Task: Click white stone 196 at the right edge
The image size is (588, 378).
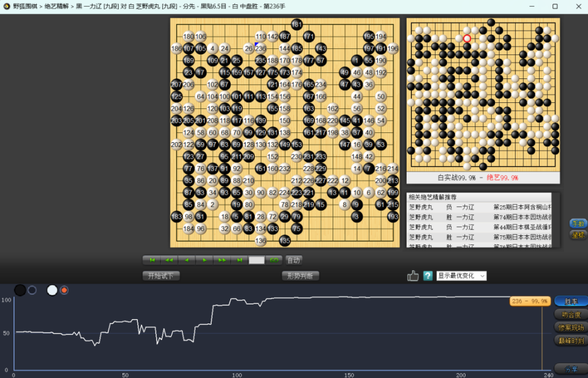Action: tap(393, 48)
